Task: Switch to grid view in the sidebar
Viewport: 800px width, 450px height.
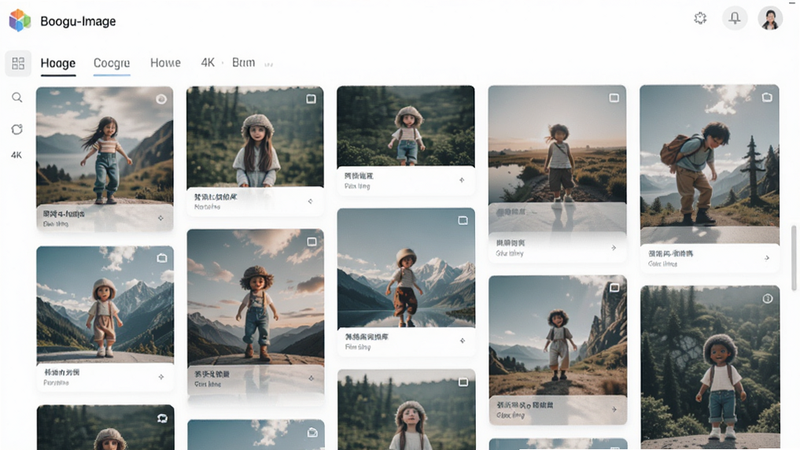Action: click(x=18, y=63)
